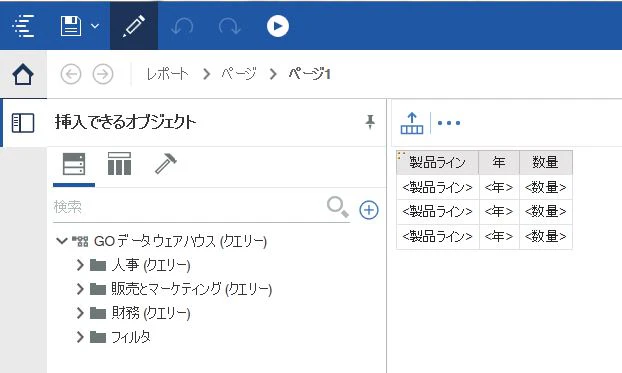
Task: Open the navigation menu icon in the top bar
Action: pos(23,26)
